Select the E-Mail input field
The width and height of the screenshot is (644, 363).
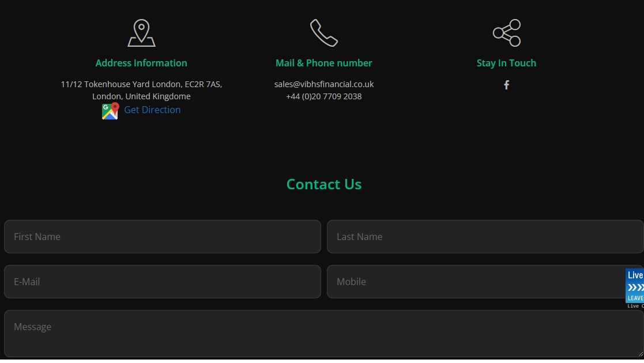[163, 282]
